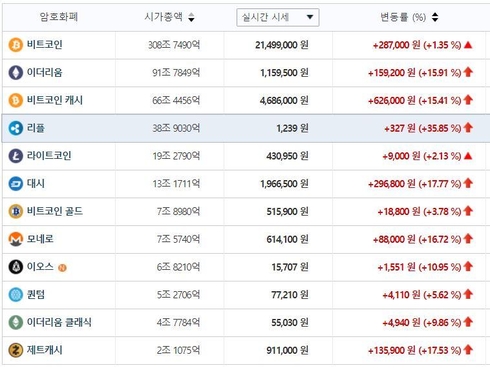Click the Bitcoin (비트코인) coin icon
The width and height of the screenshot is (490, 368).
tap(16, 45)
